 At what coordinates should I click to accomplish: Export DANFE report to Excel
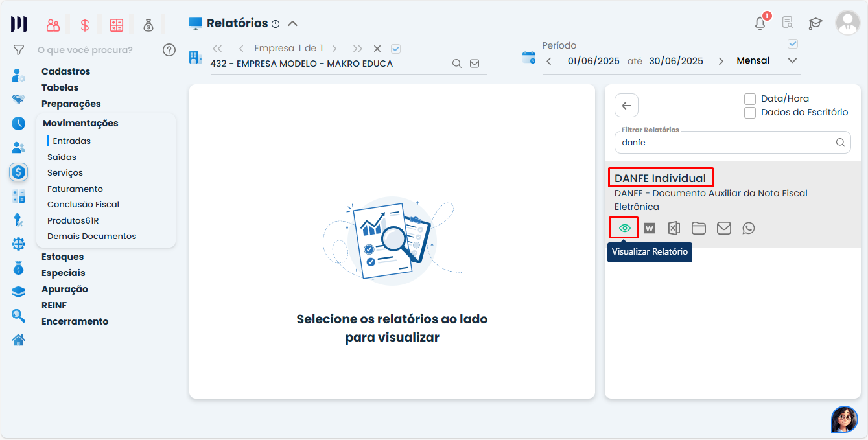pos(674,228)
